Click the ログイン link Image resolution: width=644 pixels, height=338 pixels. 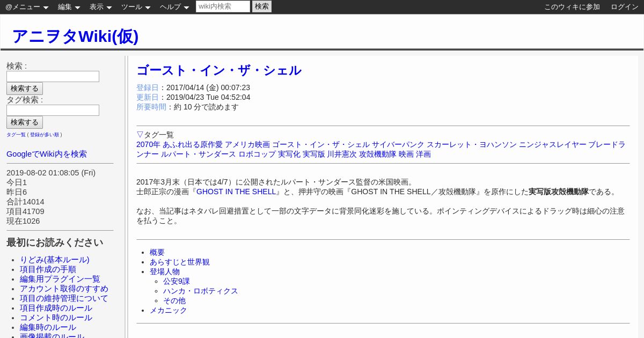[x=625, y=7]
